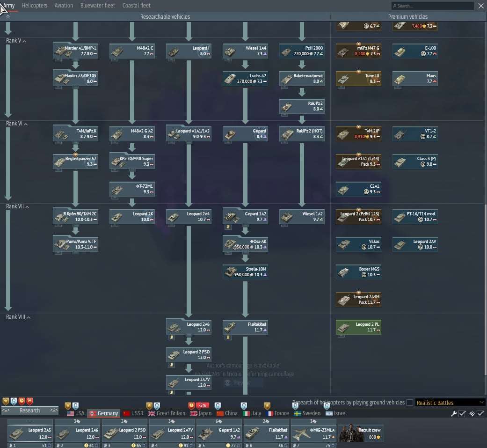This screenshot has width=487, height=448.
Task: Click the blue shield icon above Research button
Action: click(14, 401)
